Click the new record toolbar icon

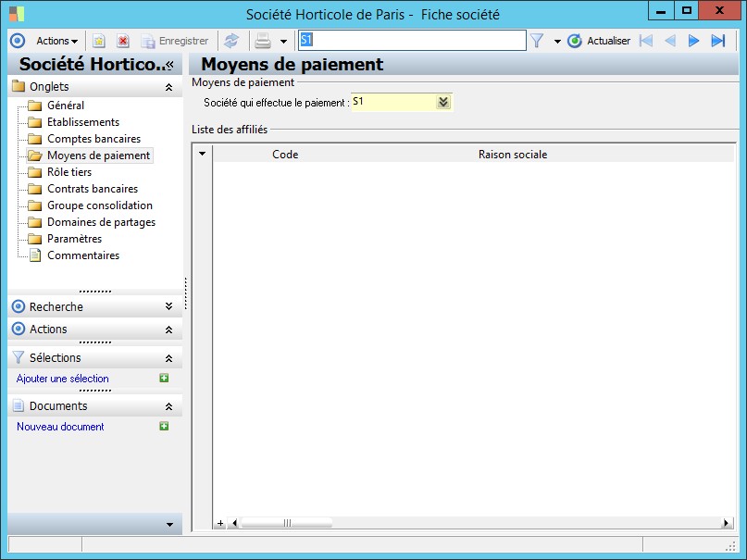[x=99, y=41]
